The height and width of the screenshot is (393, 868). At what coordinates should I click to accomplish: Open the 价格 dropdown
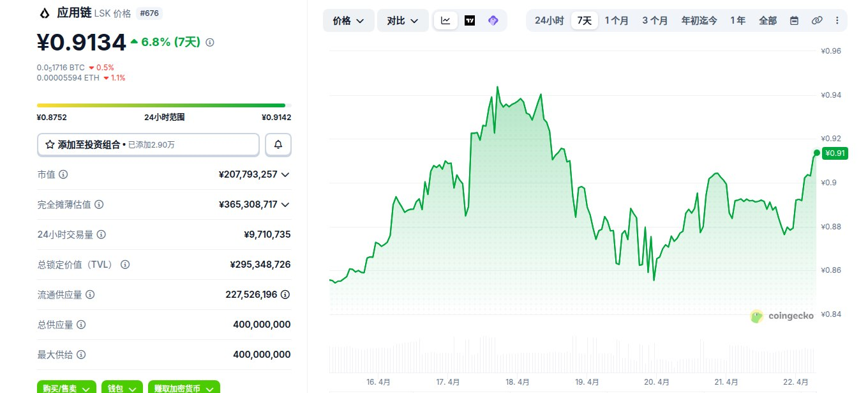(348, 20)
